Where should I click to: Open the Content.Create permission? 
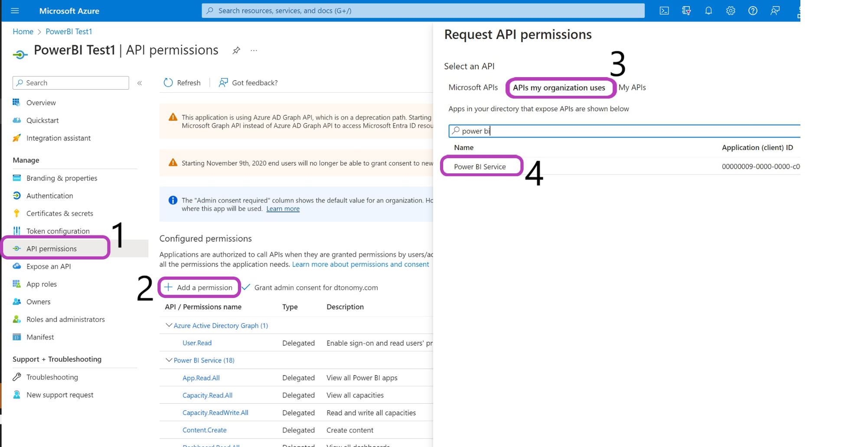point(204,430)
